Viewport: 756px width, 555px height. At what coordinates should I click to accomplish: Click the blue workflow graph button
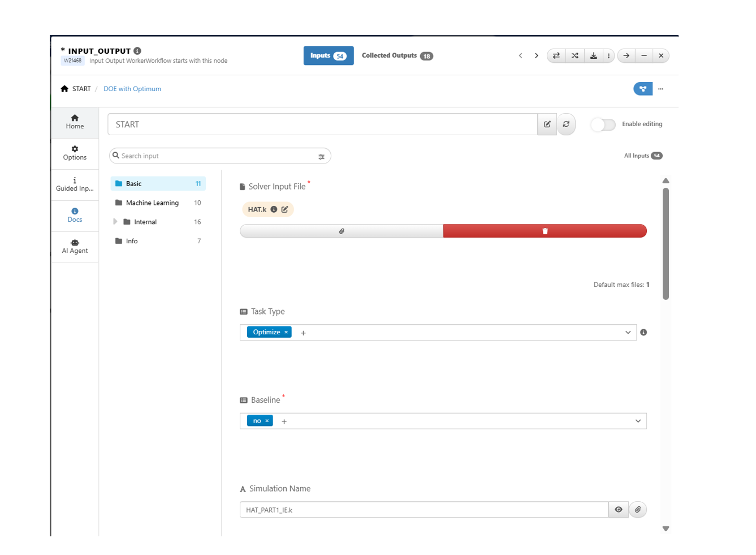click(642, 89)
